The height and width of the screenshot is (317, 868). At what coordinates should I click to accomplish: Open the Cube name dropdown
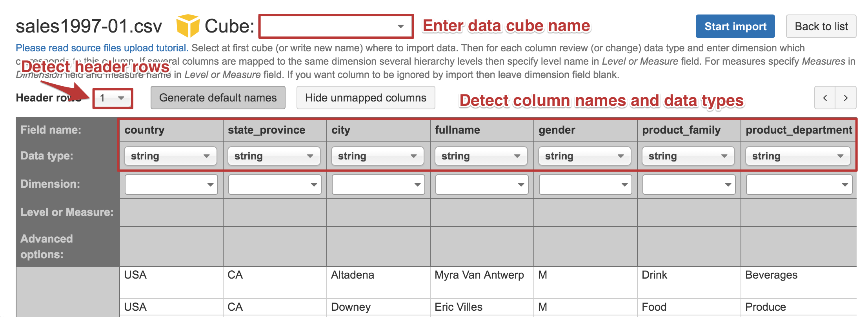(x=336, y=26)
